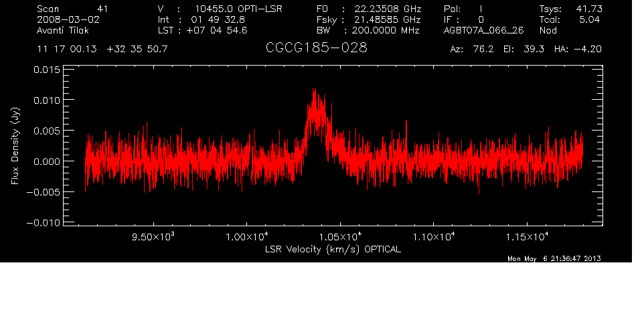Screen dimensions: 644x328
Task: Click the 0.010 y-axis tick label
Action: [x=47, y=100]
